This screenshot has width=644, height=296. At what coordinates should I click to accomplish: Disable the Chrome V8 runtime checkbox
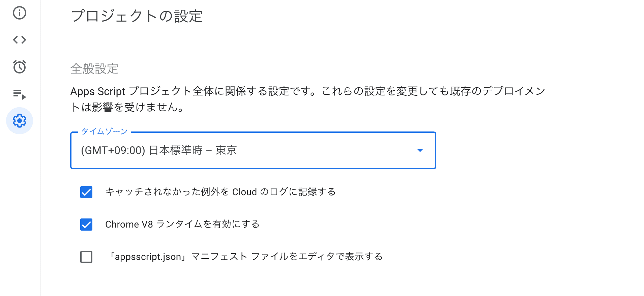(86, 225)
